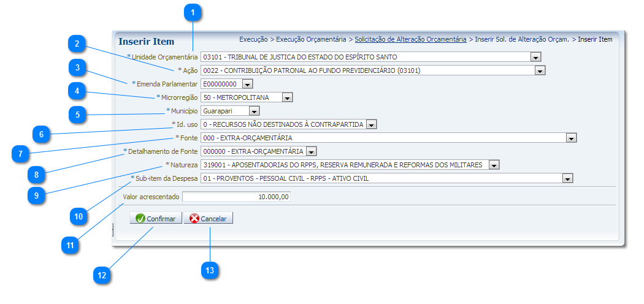Open the Município dropdown showing Guarapari
The width and height of the screenshot is (644, 304).
(x=254, y=111)
